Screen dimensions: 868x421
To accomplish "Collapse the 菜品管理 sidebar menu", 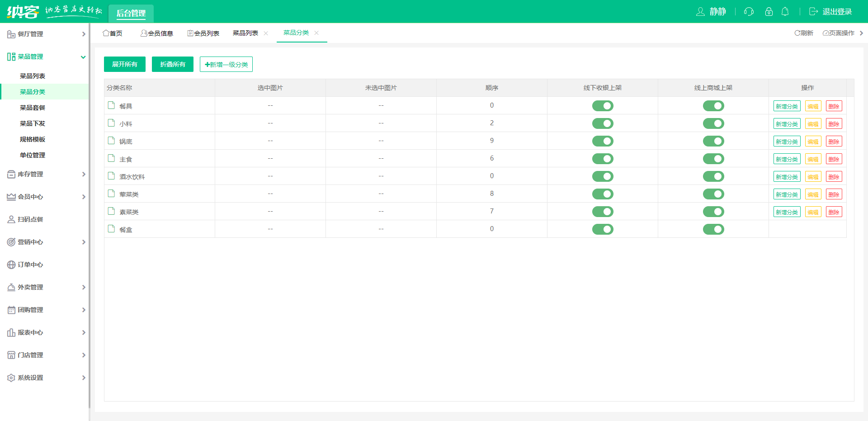I will point(45,57).
